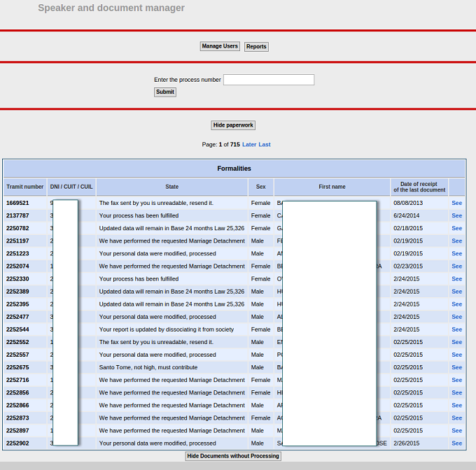Screen dimensions: 476x470
Task: Click the Hide paperwork button
Action: pyautogui.click(x=233, y=125)
